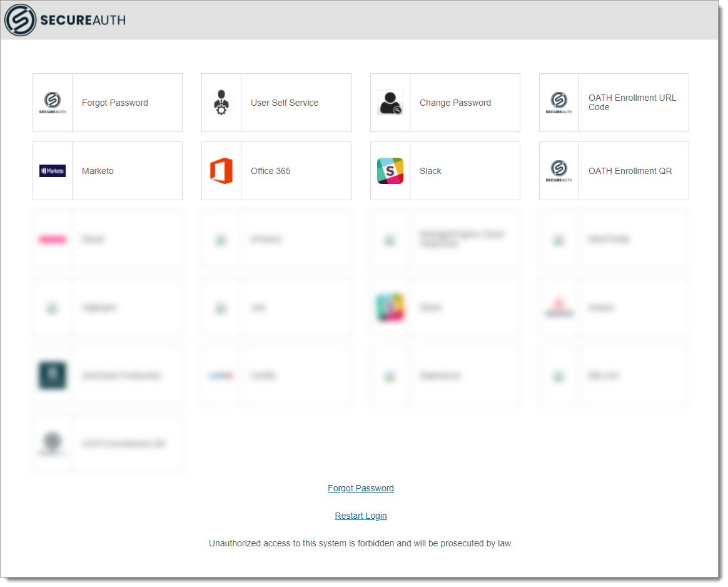Open the OATH Enrollment URL Code tile

coord(614,102)
